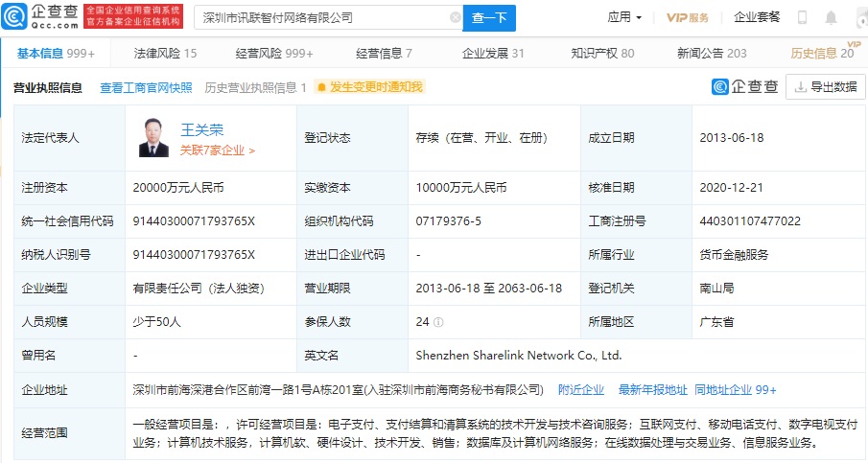The height and width of the screenshot is (463, 868).
Task: Open the mobile phone app icon
Action: [x=802, y=17]
